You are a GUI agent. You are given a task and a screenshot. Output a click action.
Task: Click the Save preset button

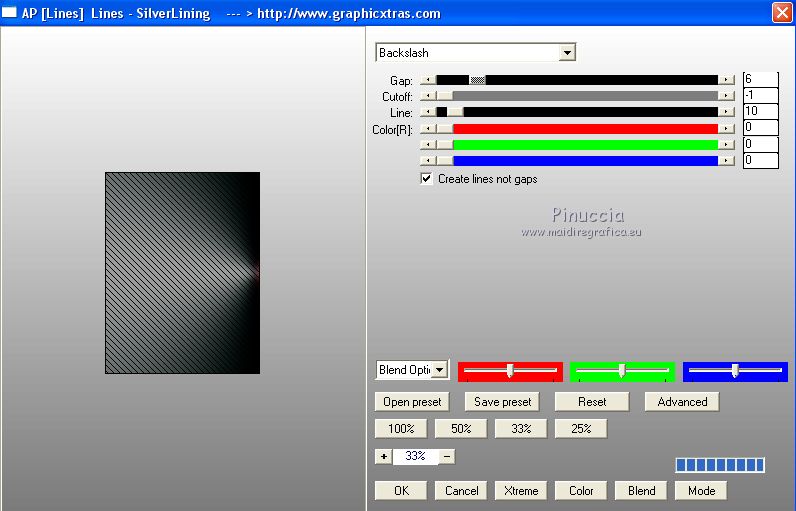click(502, 402)
